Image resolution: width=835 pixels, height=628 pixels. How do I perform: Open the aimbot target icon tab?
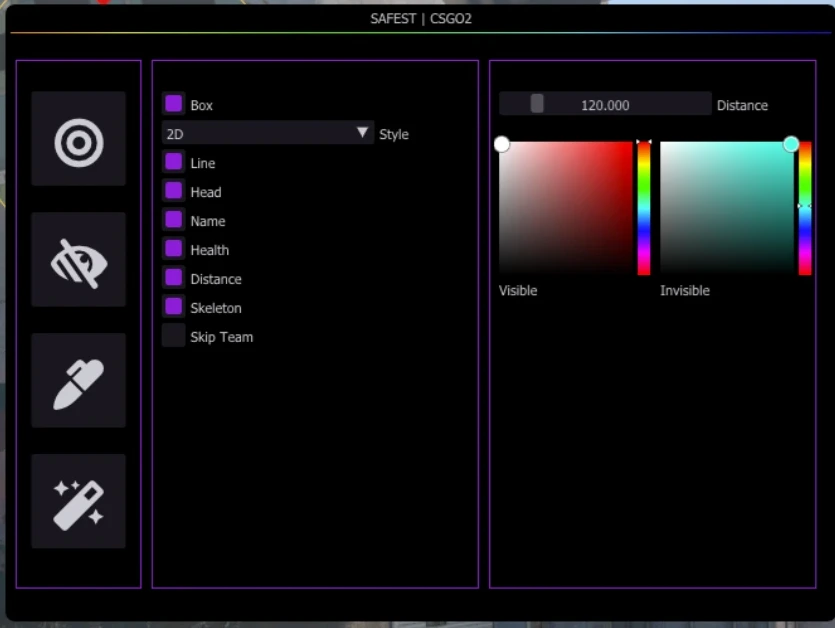(x=78, y=138)
